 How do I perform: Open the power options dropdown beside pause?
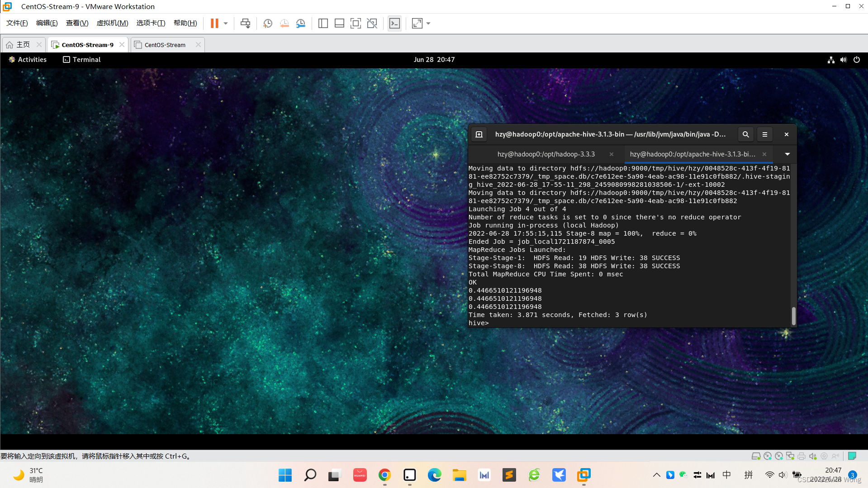[226, 23]
